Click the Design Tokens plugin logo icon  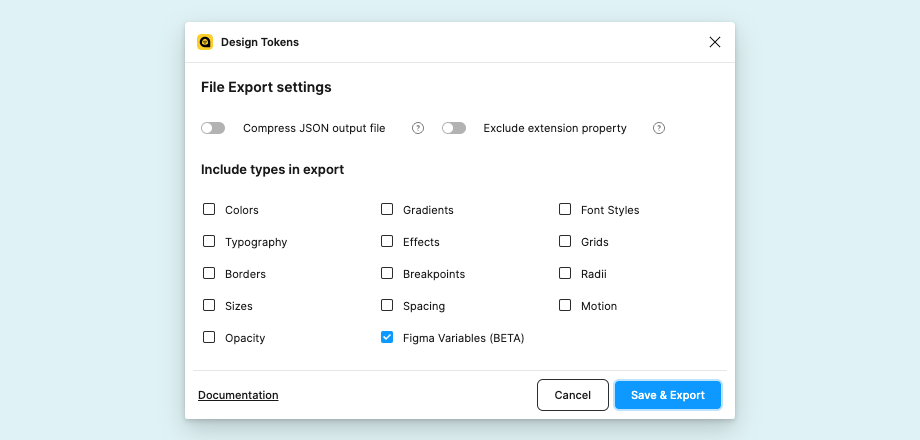pos(205,42)
